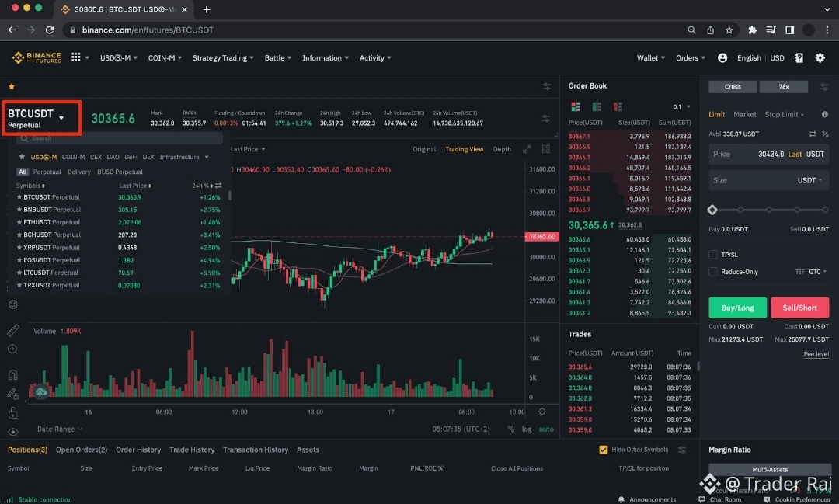Screen dimensions: 839x504
Task: Switch chart to Depth view
Action: coord(502,149)
